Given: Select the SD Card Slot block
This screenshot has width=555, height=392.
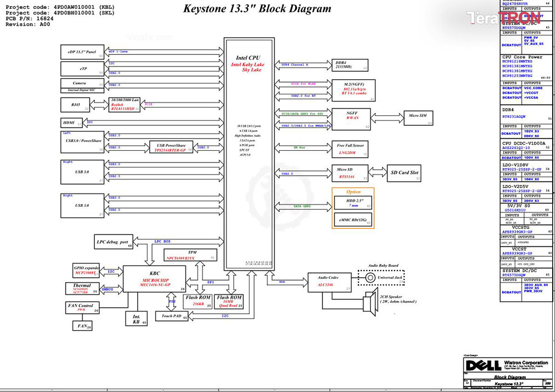Looking at the screenshot, I should point(404,173).
